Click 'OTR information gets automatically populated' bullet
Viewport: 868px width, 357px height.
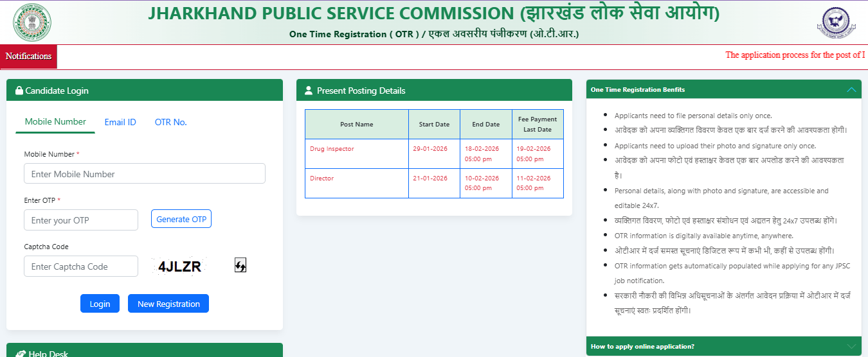727,273
